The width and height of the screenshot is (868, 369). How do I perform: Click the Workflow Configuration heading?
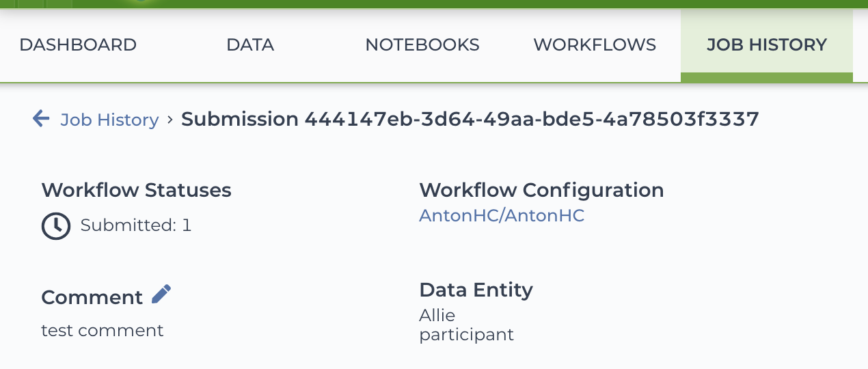(x=541, y=190)
